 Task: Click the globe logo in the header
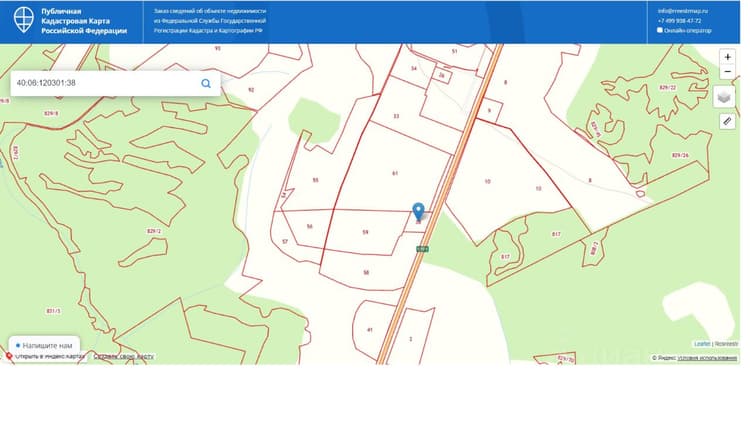pyautogui.click(x=23, y=20)
